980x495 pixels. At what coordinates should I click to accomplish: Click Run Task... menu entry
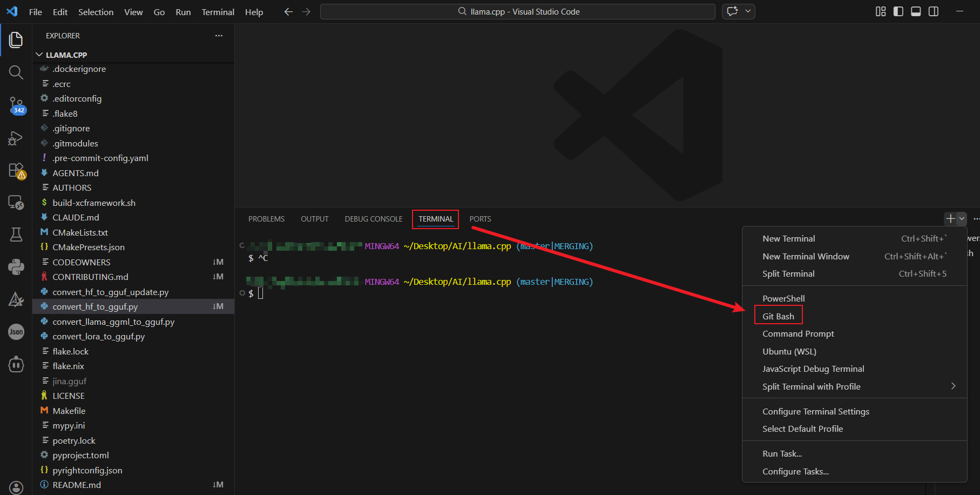854,454
